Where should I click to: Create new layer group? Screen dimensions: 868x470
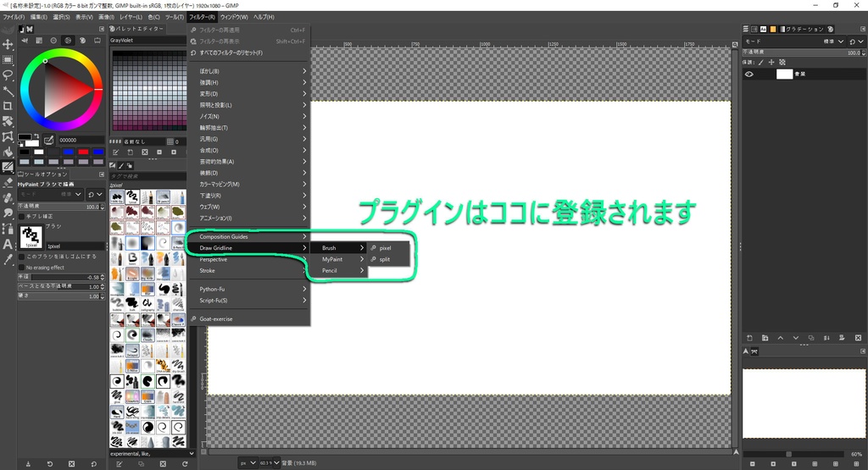coord(765,338)
